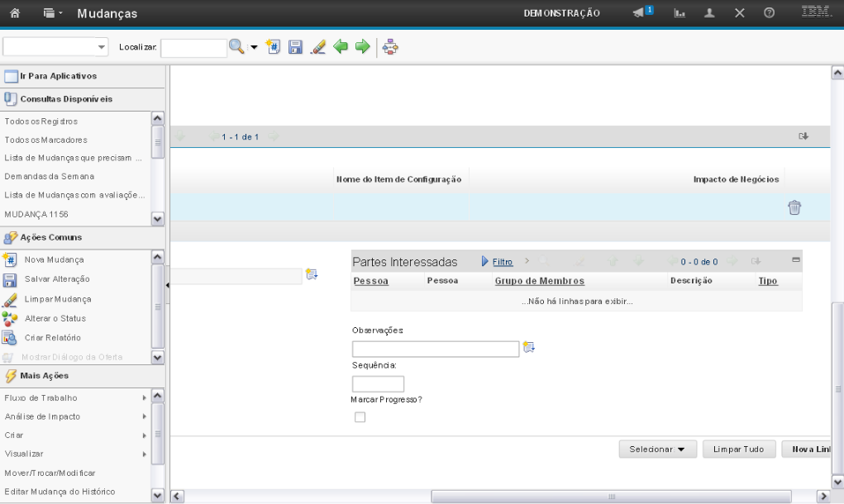
Task: Choose Alterar o Status action
Action: click(x=55, y=318)
